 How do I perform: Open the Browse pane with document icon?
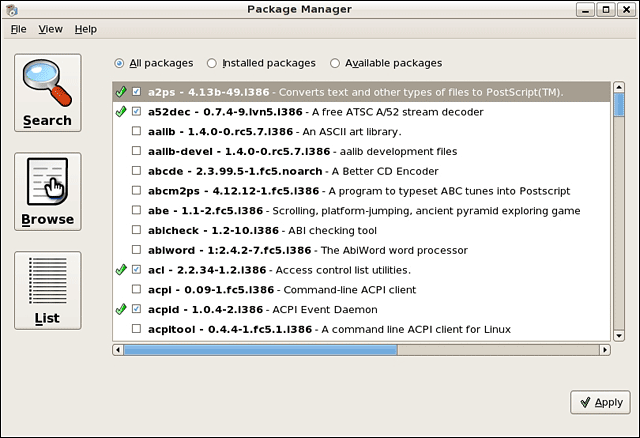pos(48,191)
